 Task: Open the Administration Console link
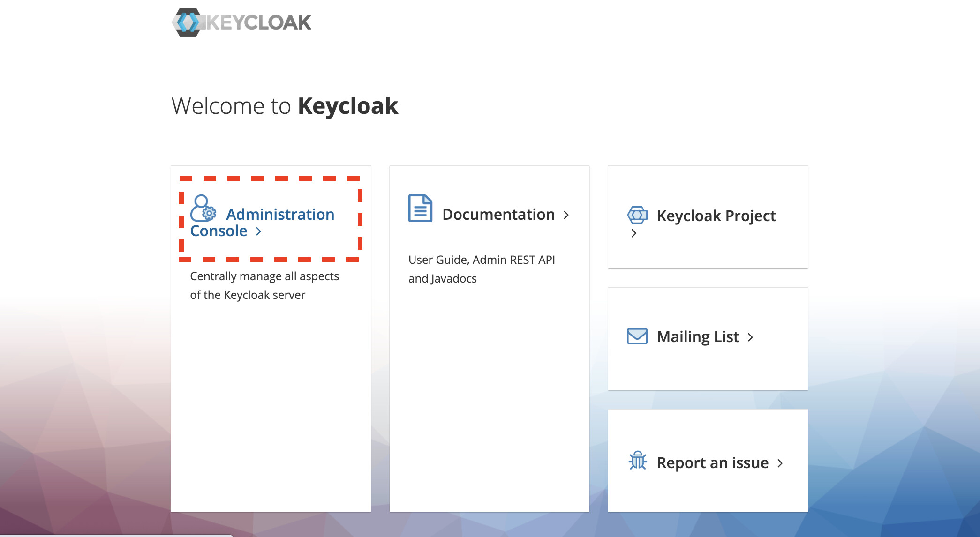click(280, 215)
